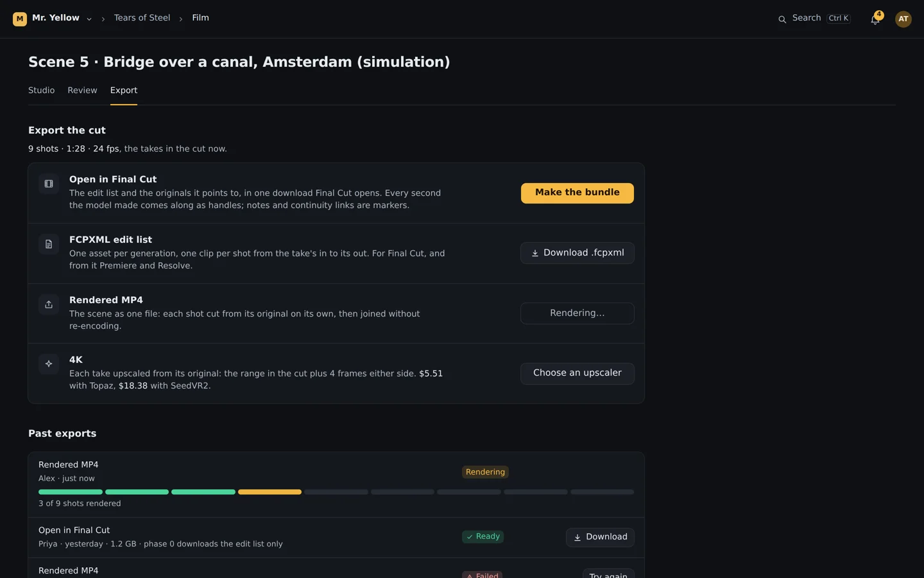Viewport: 924px width, 578px height.
Task: Click the document icon beside FCPXML edit list
Action: (49, 245)
